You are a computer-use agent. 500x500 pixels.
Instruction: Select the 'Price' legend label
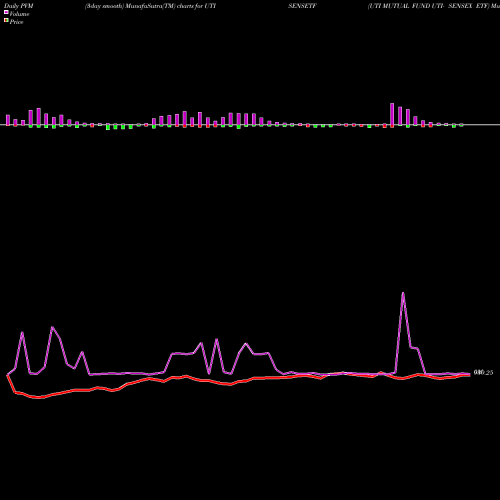16,22
